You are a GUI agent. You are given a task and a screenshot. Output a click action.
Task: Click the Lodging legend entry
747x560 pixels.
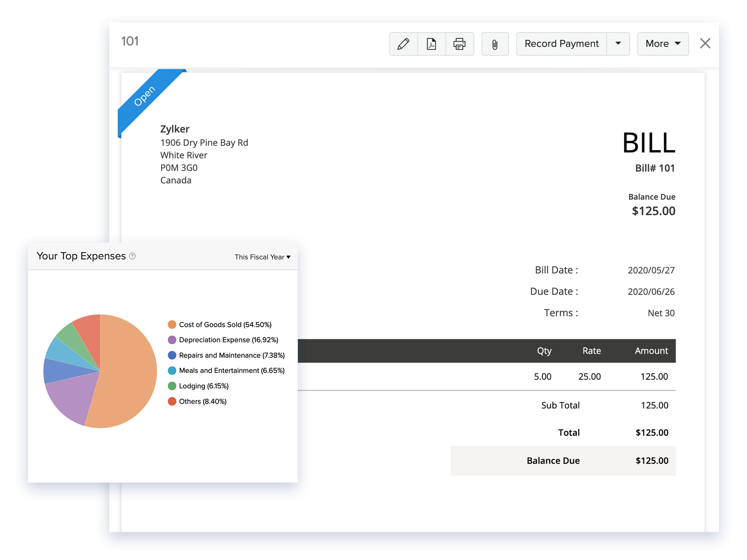(204, 386)
